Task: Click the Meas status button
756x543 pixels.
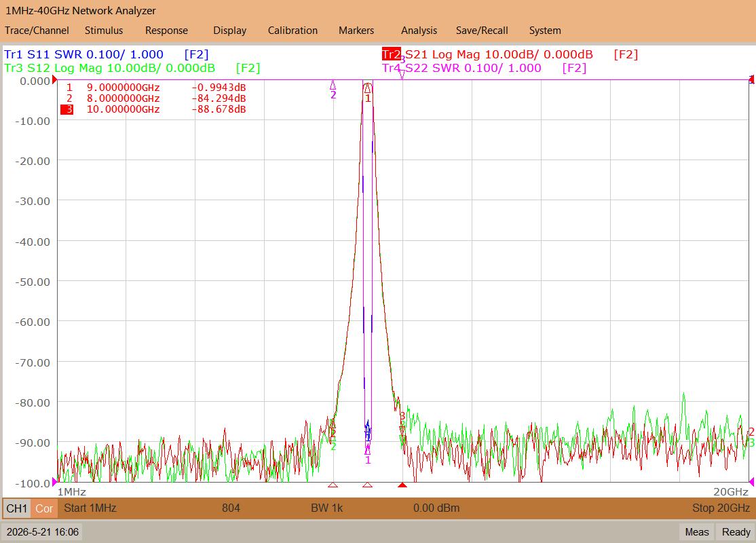Action: (x=697, y=532)
